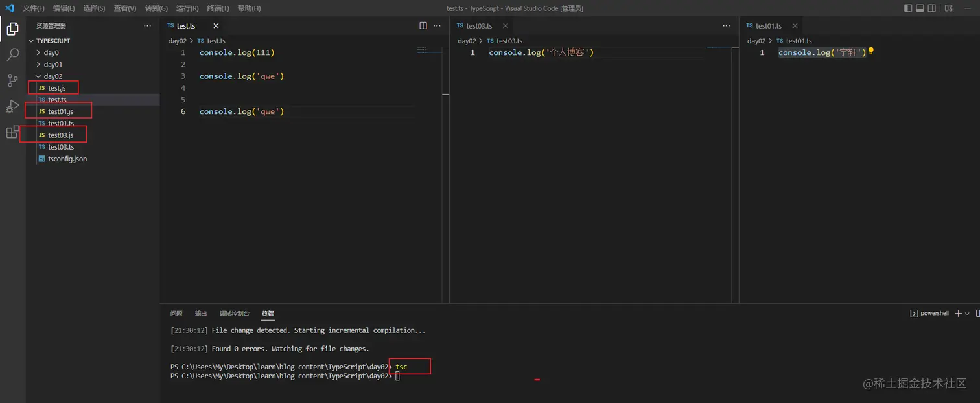Click the VS Code logo icon
The height and width of the screenshot is (403, 980).
click(x=10, y=8)
